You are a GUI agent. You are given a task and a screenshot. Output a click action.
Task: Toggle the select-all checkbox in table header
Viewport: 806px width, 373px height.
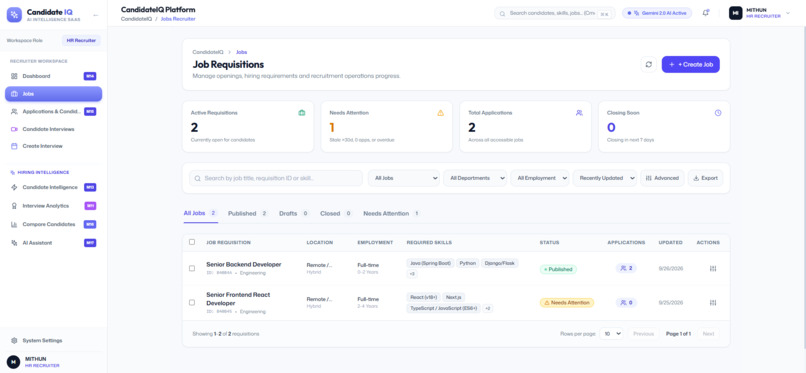click(192, 242)
